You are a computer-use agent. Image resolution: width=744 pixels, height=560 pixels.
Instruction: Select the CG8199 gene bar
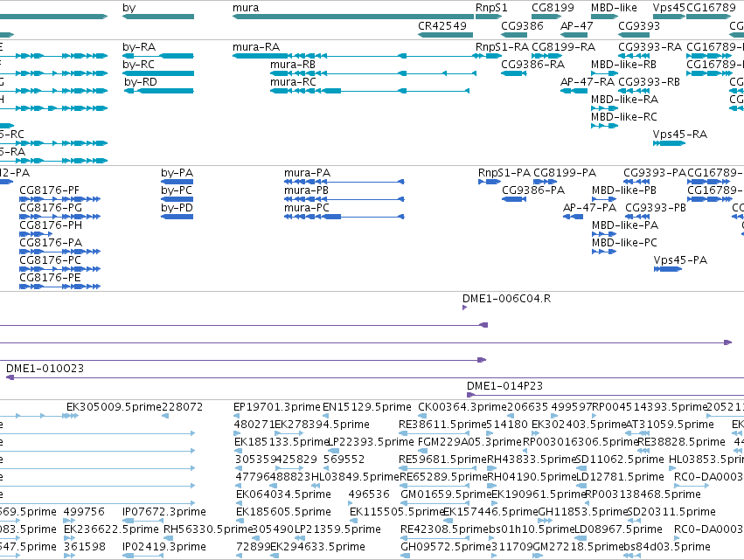click(x=546, y=17)
